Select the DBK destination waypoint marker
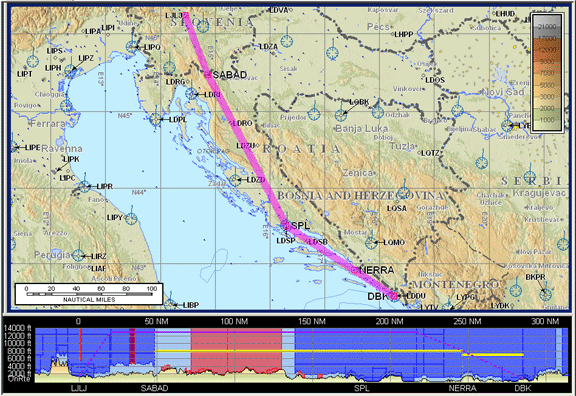The width and height of the screenshot is (576, 396). pyautogui.click(x=394, y=295)
